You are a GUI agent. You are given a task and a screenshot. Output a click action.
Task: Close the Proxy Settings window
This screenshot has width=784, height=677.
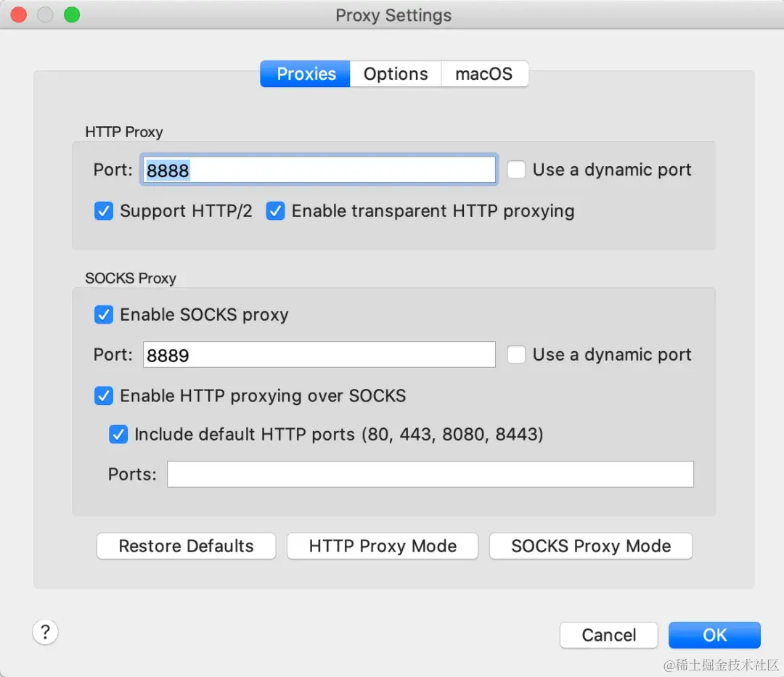click(18, 15)
